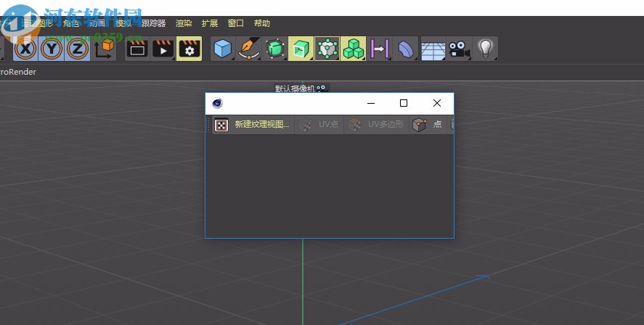644x325 pixels.
Task: Add floor environment grid icon
Action: (x=433, y=49)
